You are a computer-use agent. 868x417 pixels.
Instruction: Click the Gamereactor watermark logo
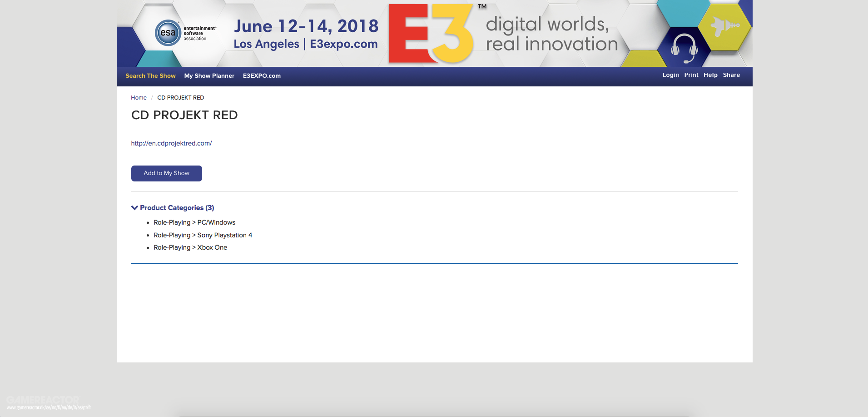[x=43, y=401]
